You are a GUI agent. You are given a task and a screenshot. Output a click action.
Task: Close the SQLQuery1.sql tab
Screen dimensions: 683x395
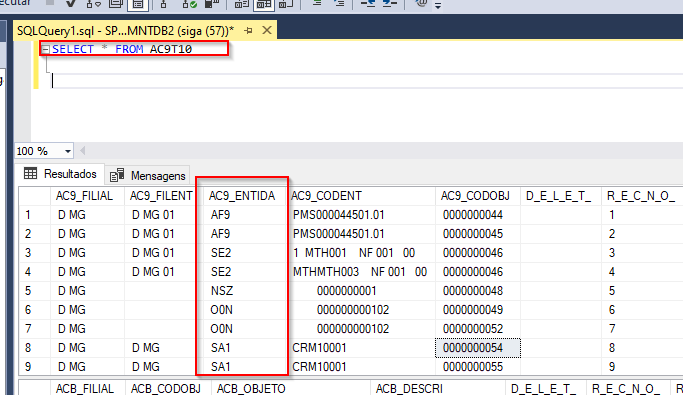coord(267,30)
